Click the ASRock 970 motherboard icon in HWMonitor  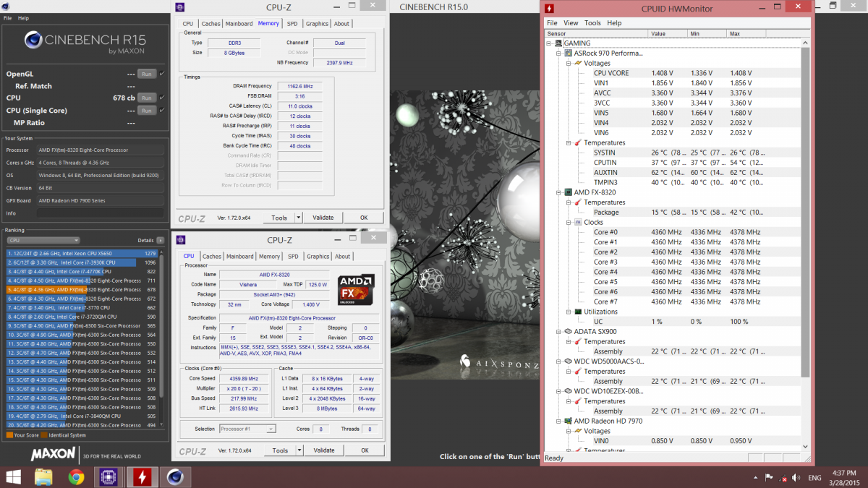(x=569, y=53)
